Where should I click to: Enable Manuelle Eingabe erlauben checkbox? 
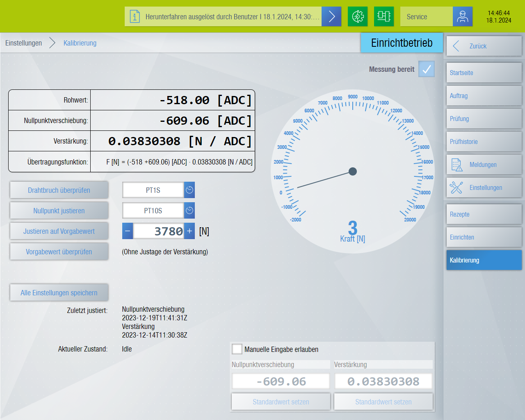tap(237, 349)
